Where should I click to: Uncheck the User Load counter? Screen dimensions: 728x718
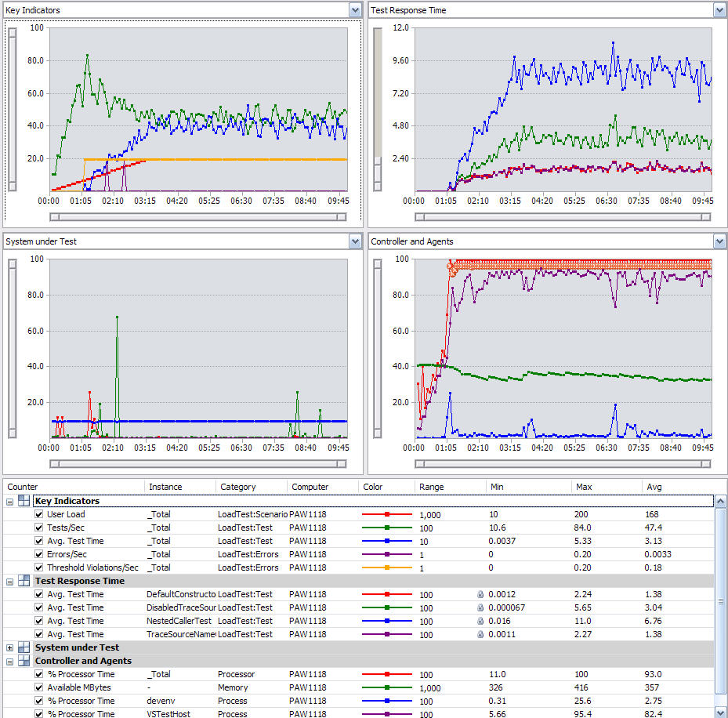tap(39, 514)
